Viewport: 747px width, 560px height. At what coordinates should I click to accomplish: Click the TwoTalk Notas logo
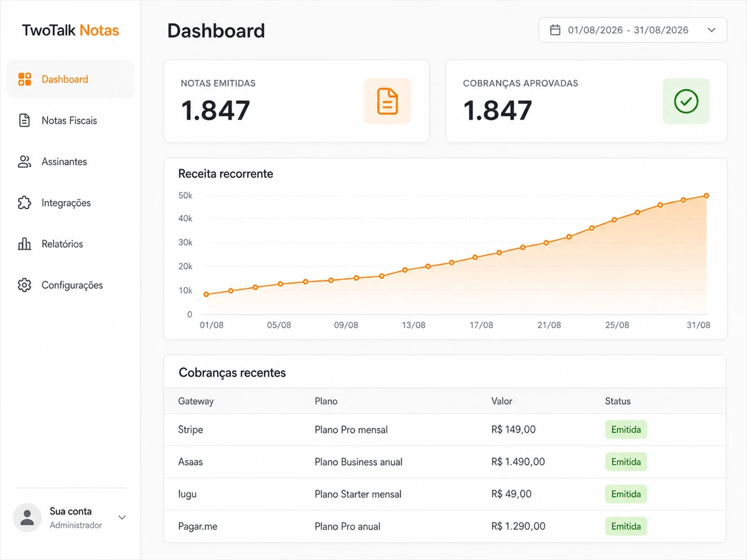click(x=70, y=30)
